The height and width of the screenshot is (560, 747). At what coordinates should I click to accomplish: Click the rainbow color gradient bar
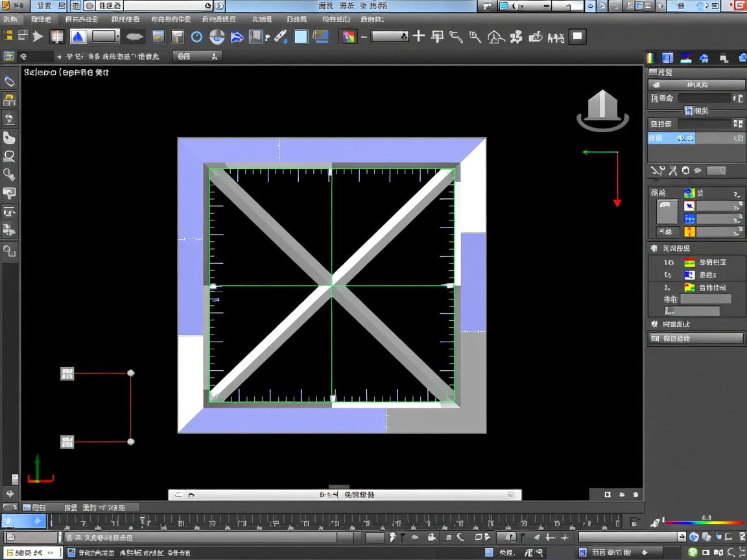[x=704, y=522]
